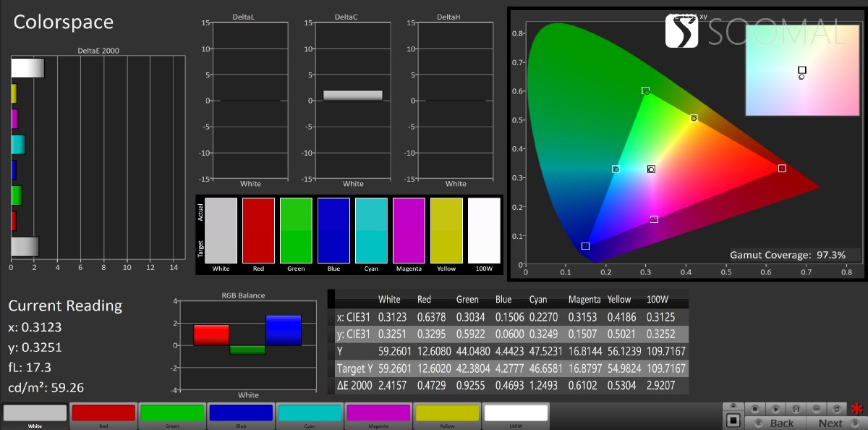868x430 pixels.
Task: Toggle the single-patch display mode
Action: coord(733,420)
